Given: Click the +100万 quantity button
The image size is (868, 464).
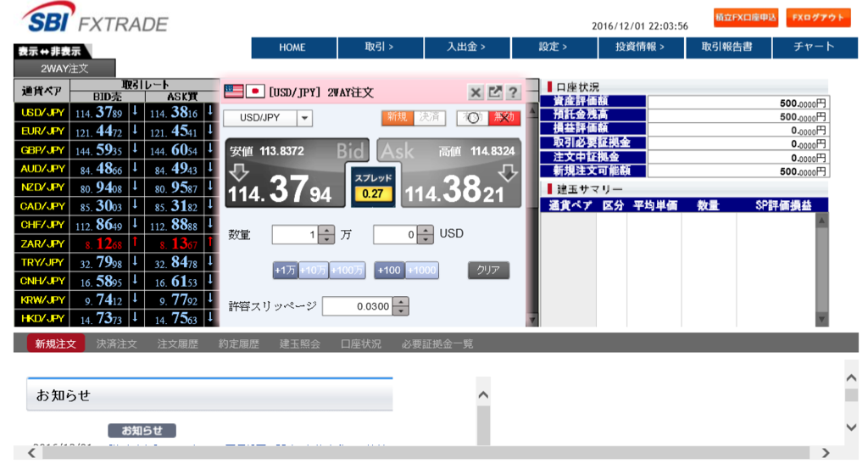Looking at the screenshot, I should tap(348, 271).
